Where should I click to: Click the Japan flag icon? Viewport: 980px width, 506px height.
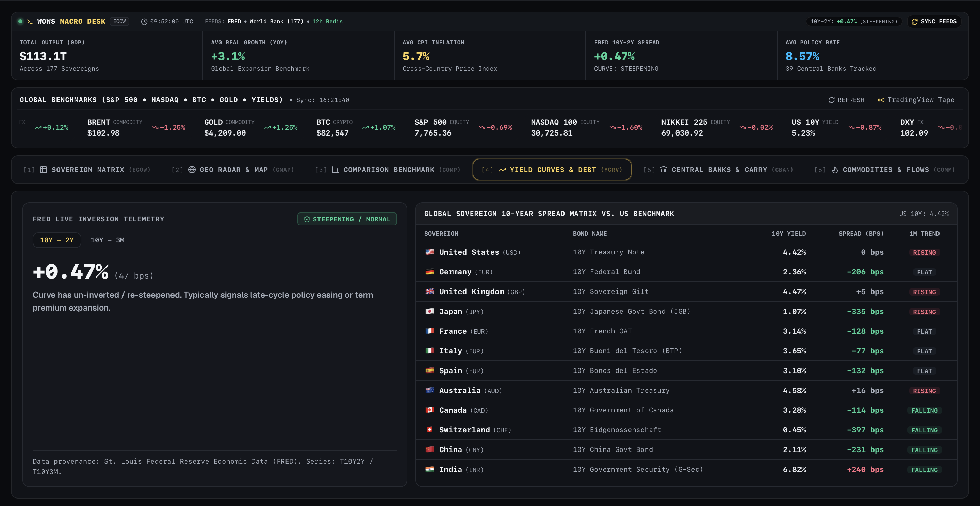pyautogui.click(x=429, y=311)
